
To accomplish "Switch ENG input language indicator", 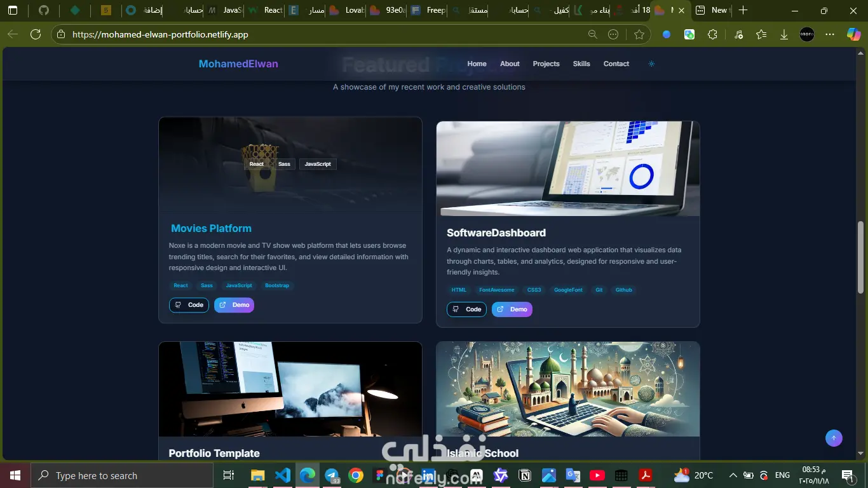I will (x=782, y=475).
